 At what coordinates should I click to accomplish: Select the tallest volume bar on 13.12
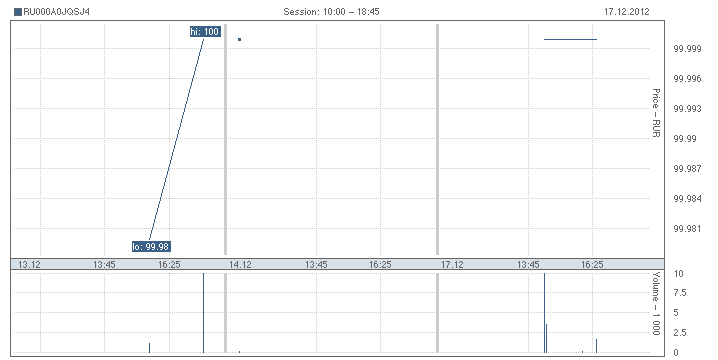tap(203, 313)
